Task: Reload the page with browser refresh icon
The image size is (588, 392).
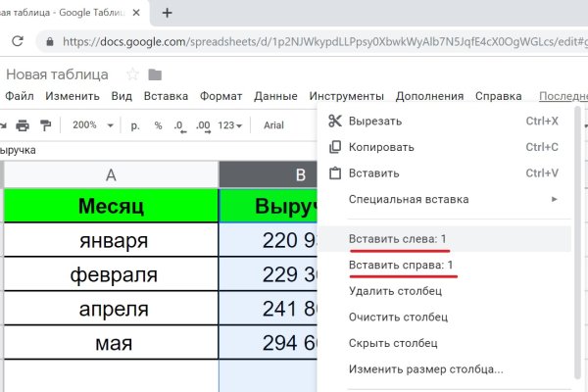Action: coord(17,42)
